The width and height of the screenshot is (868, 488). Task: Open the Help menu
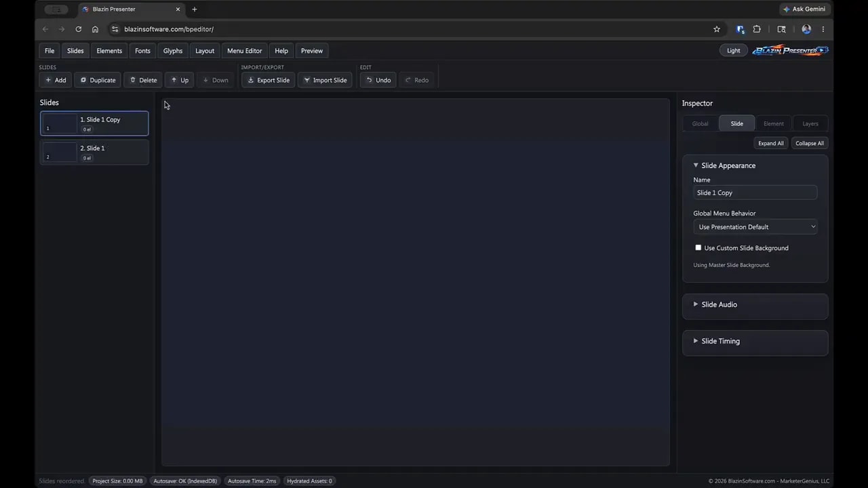[281, 51]
